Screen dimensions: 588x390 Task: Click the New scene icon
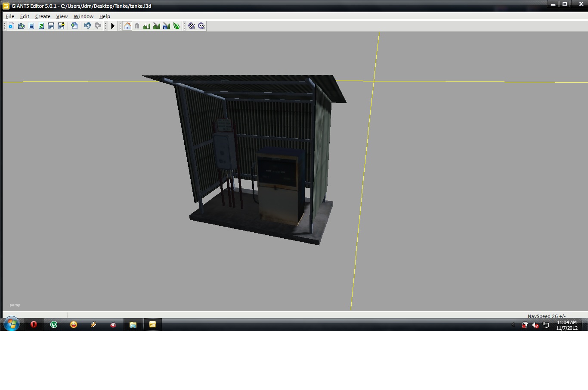coord(11,26)
